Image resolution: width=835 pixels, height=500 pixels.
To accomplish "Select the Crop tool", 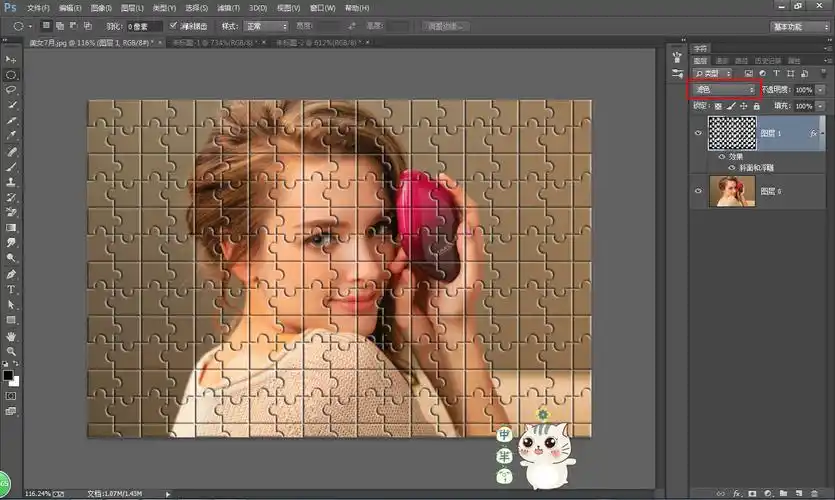I will click(11, 121).
